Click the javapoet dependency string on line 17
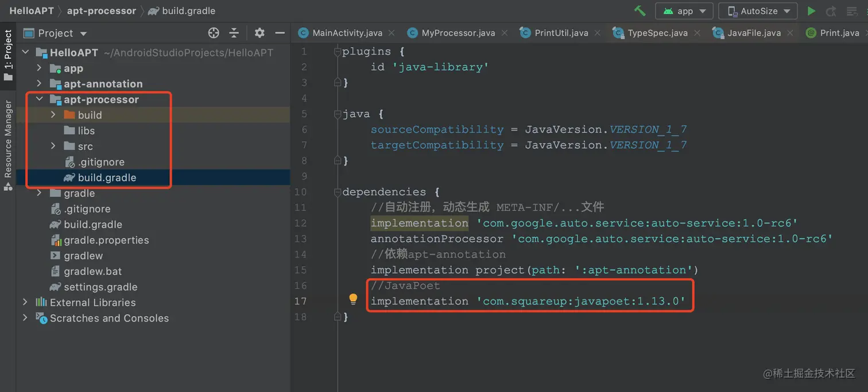 [581, 301]
